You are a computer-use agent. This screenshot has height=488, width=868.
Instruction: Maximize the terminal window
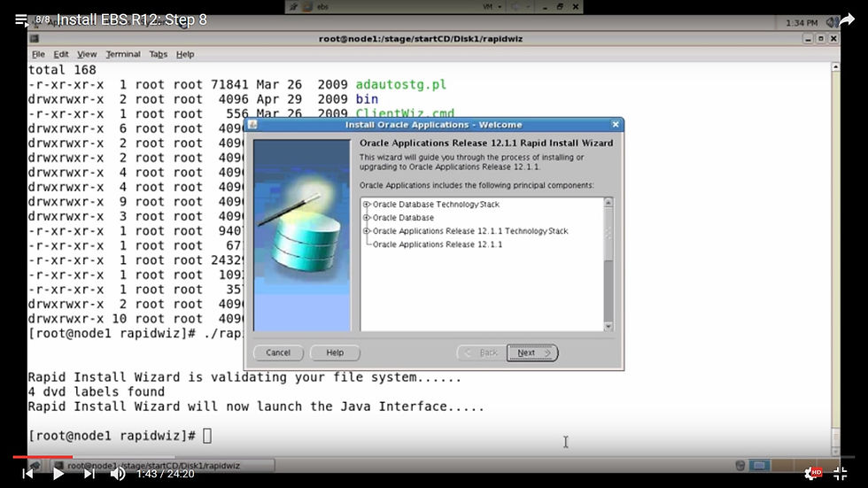(x=820, y=38)
